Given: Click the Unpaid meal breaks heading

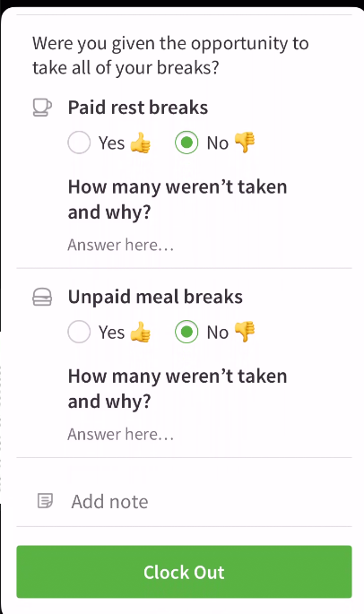Looking at the screenshot, I should click(x=155, y=297).
